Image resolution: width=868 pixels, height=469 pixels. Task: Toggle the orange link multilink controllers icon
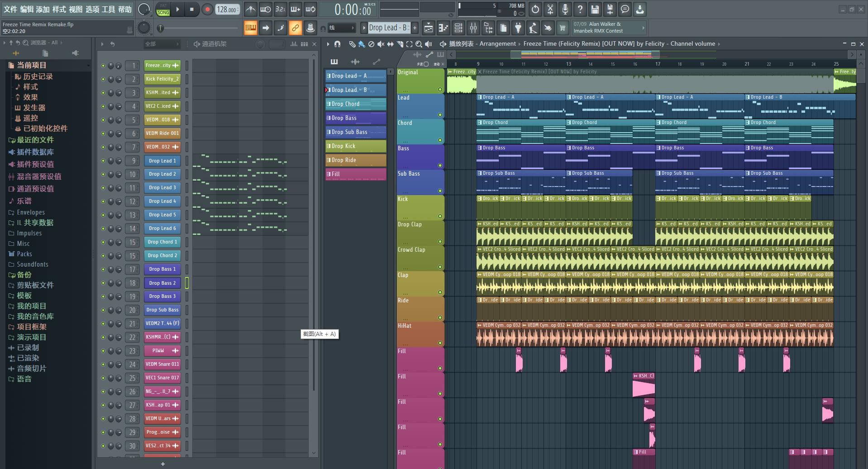click(295, 28)
